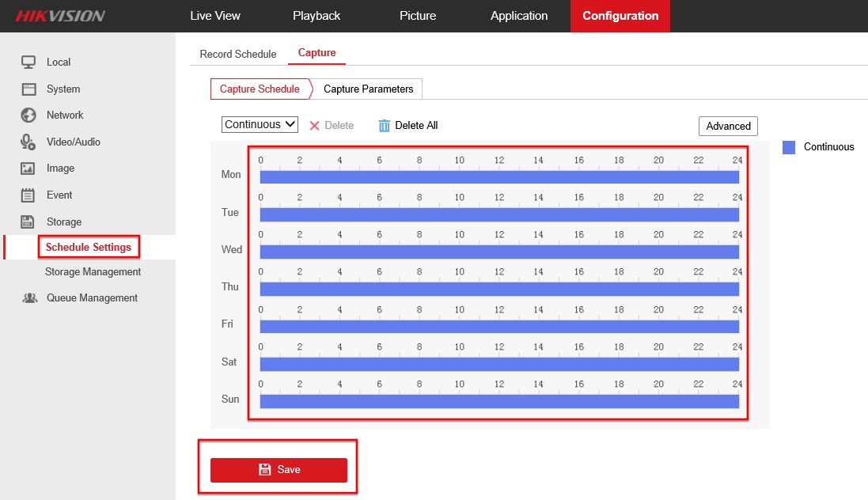Open the Continuous record type dropdown
This screenshot has width=868, height=500.
(260, 125)
